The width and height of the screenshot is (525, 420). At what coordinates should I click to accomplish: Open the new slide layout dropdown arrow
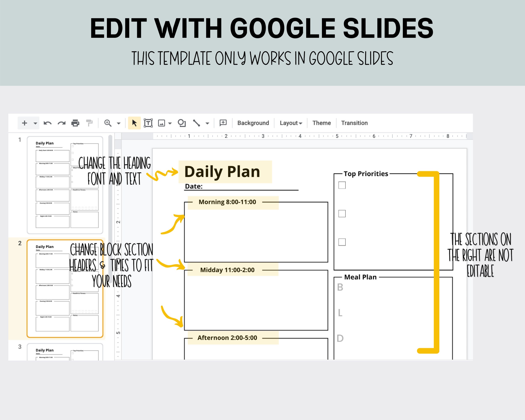click(35, 123)
